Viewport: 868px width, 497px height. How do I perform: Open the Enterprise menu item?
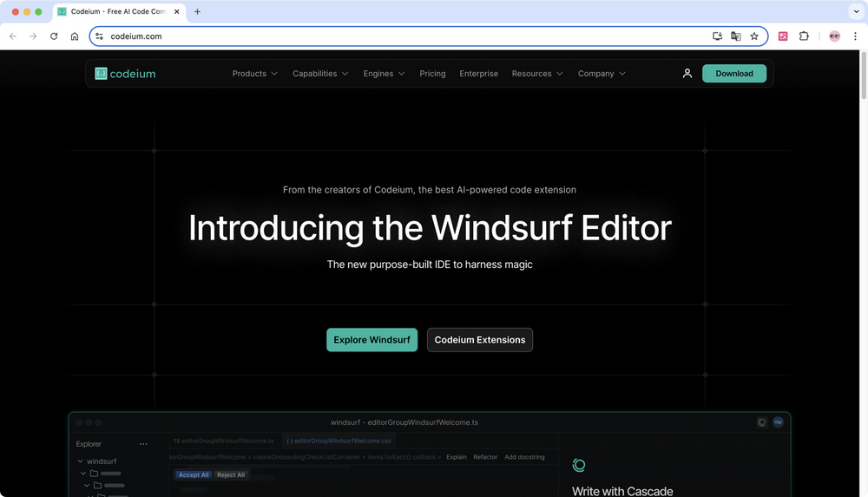[x=478, y=74]
